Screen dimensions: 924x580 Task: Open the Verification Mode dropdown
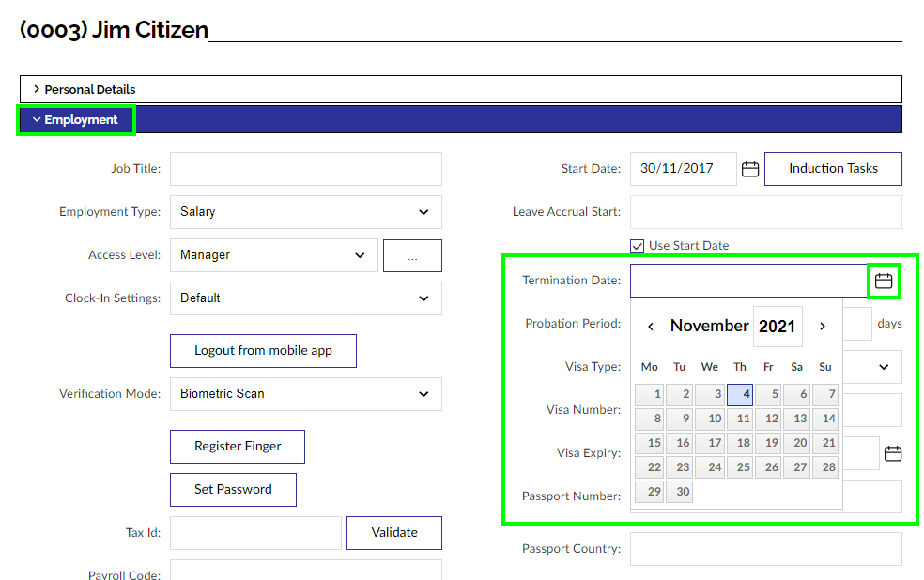coord(305,394)
